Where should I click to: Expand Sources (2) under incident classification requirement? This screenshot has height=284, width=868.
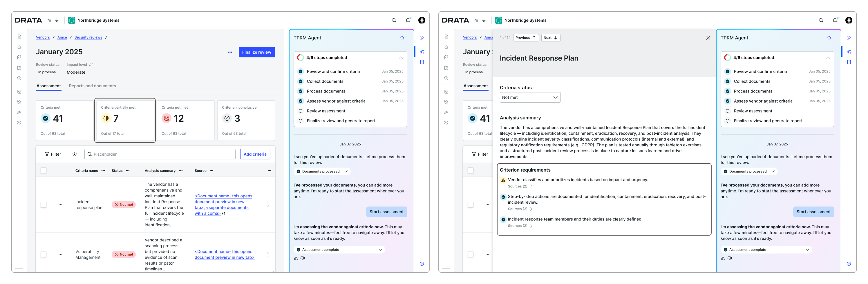coord(520,186)
